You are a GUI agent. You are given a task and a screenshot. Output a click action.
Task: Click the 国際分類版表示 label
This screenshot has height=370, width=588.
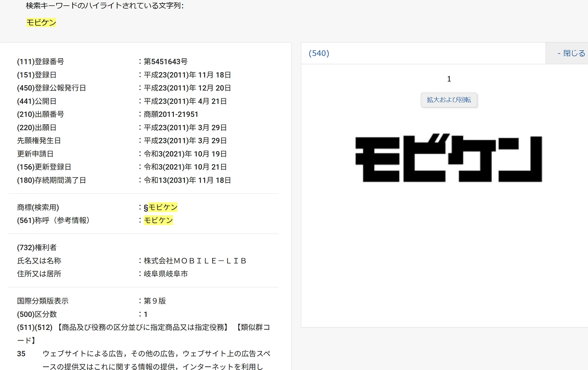tap(43, 301)
